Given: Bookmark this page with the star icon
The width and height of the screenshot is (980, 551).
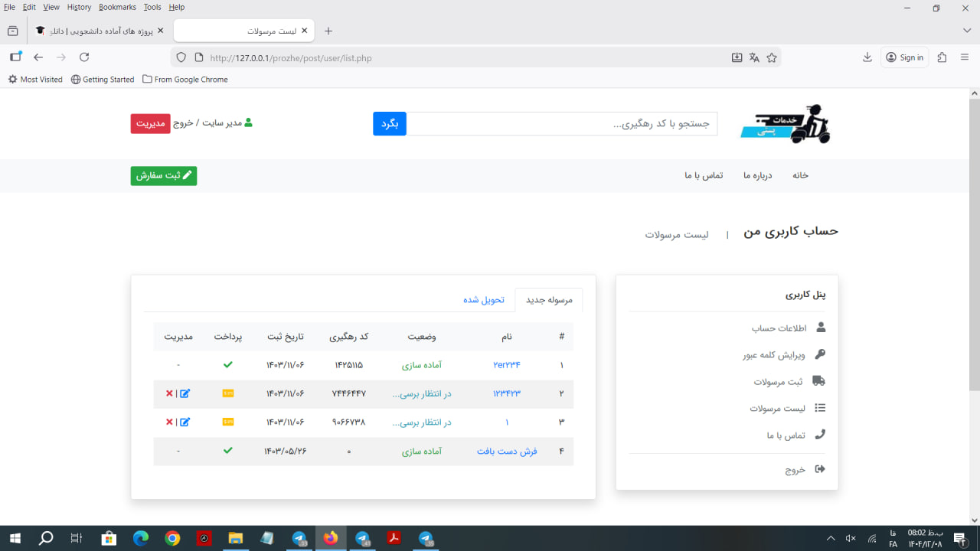Looking at the screenshot, I should [772, 57].
